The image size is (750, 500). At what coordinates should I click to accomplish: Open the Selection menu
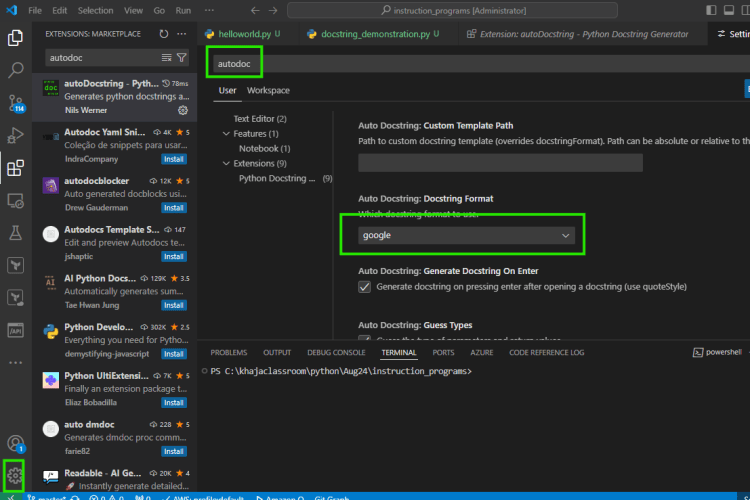point(95,10)
